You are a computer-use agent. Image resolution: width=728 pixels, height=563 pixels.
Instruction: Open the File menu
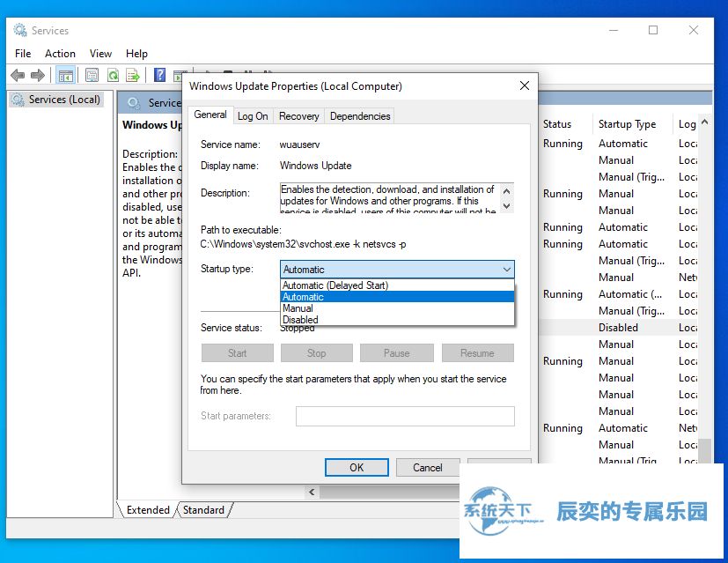(x=23, y=54)
